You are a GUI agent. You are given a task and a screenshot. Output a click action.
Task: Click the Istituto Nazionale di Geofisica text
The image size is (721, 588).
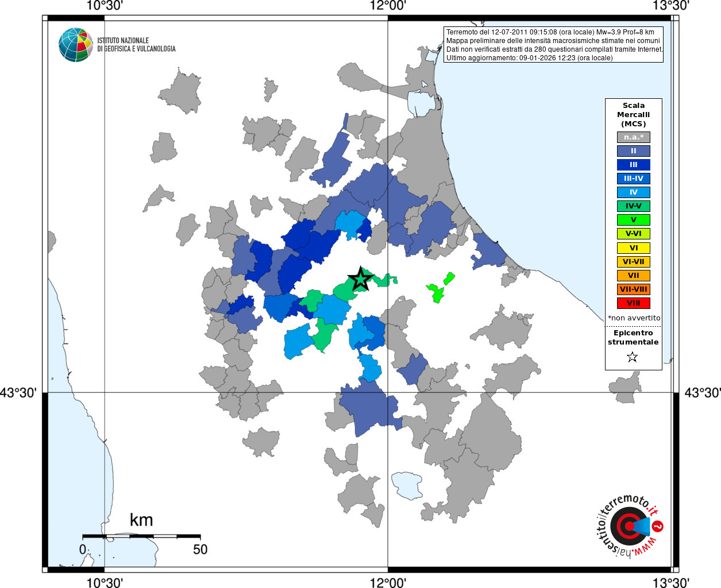coord(136,45)
